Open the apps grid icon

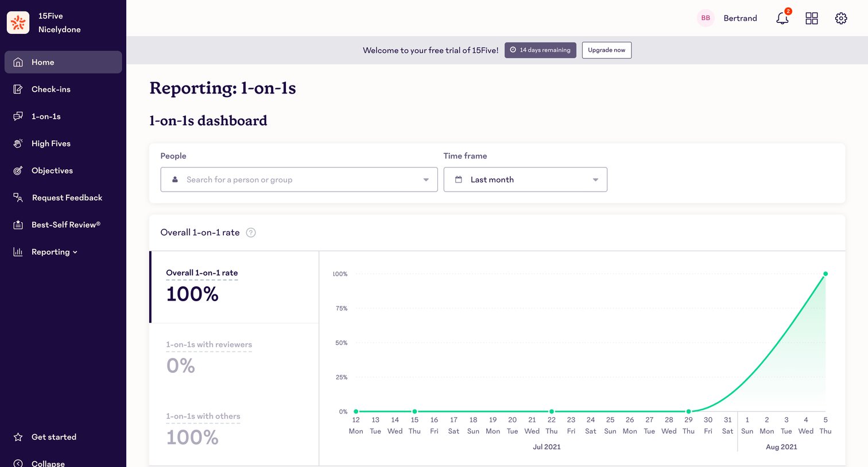pyautogui.click(x=812, y=18)
